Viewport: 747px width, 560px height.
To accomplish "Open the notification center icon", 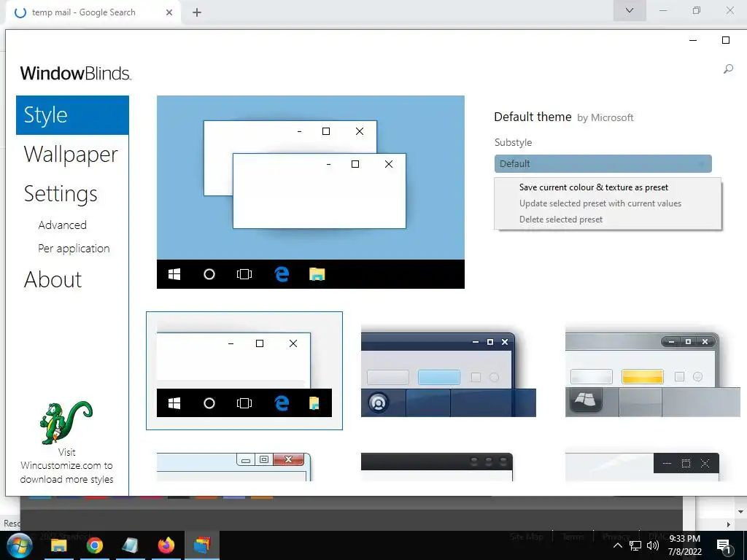I will click(724, 546).
